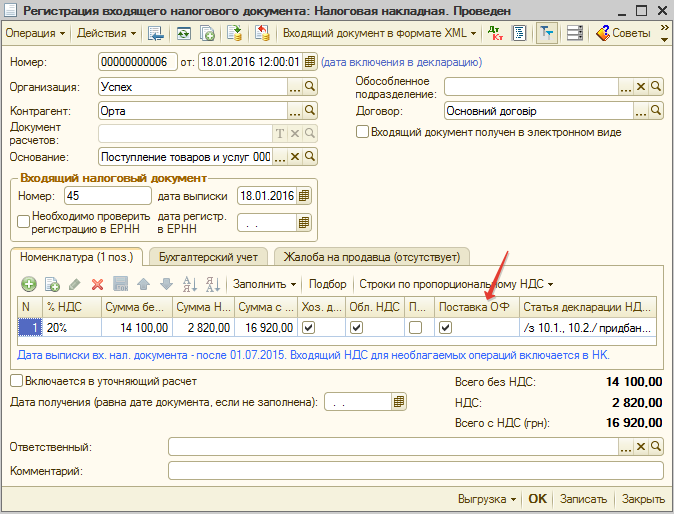Open the Операция menu
This screenshot has height=514, width=674.
[x=35, y=33]
